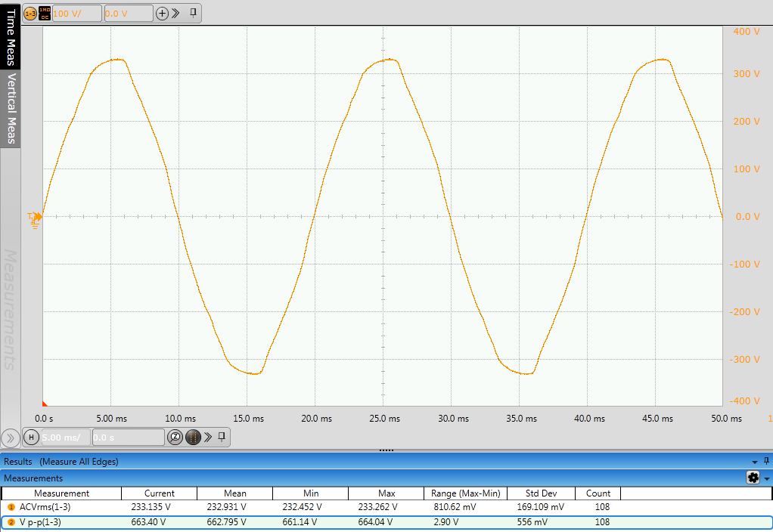773x532 pixels.
Task: Select the Count column header
Action: tap(598, 493)
